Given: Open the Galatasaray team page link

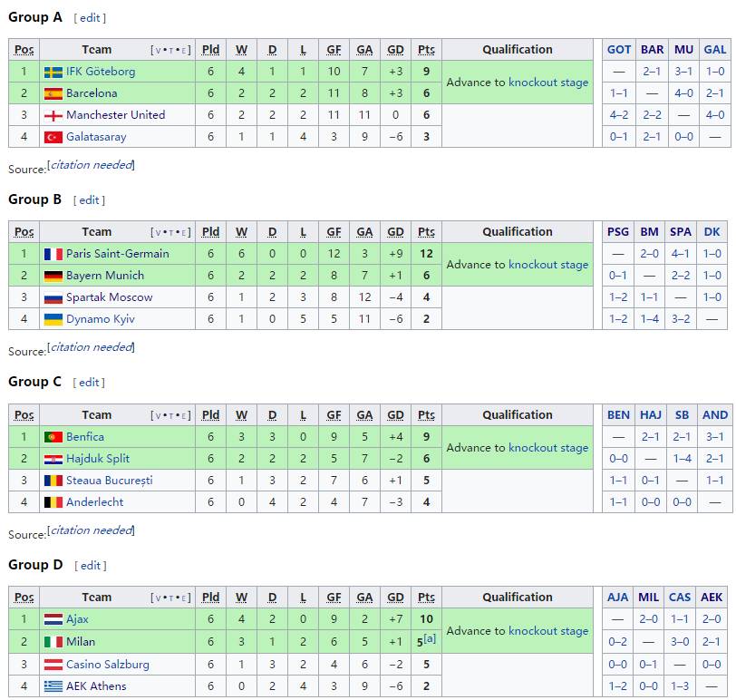Looking at the screenshot, I should [x=96, y=137].
